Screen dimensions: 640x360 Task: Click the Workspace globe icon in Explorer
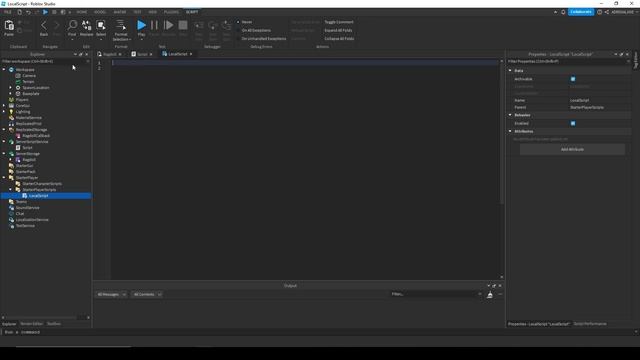pyautogui.click(x=11, y=70)
